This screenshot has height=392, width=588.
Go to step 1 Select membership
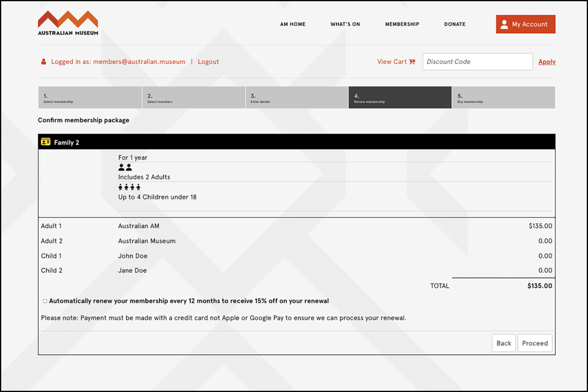tap(89, 98)
